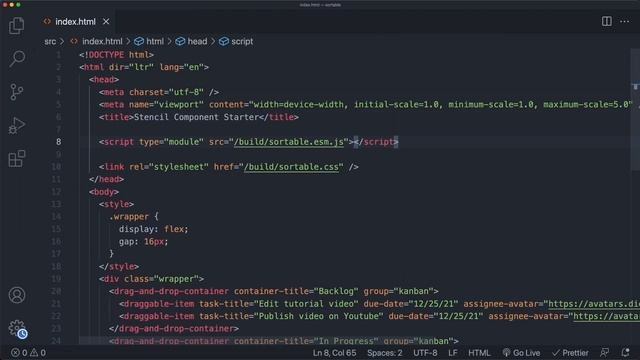Screen dimensions: 640x360
Task: Click the "Edit tutorial video" task title
Action: [306, 304]
